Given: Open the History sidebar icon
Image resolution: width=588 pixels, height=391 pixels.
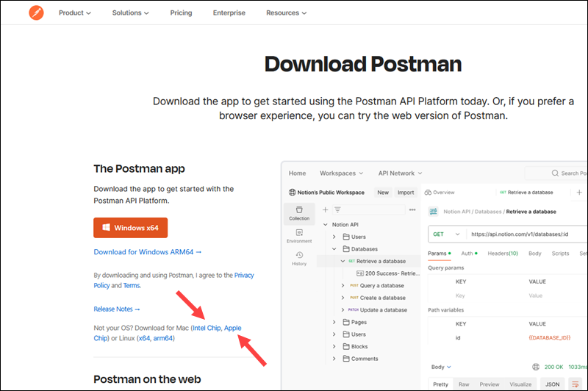Looking at the screenshot, I should pos(299,258).
